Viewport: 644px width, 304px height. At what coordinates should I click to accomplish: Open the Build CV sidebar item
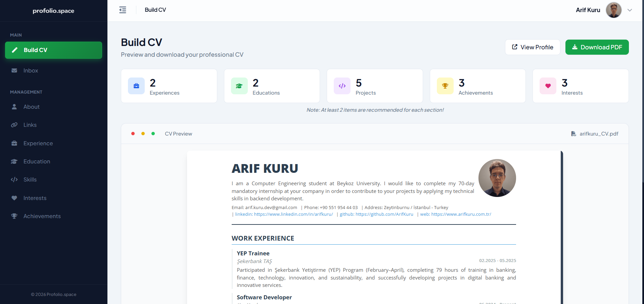point(53,50)
